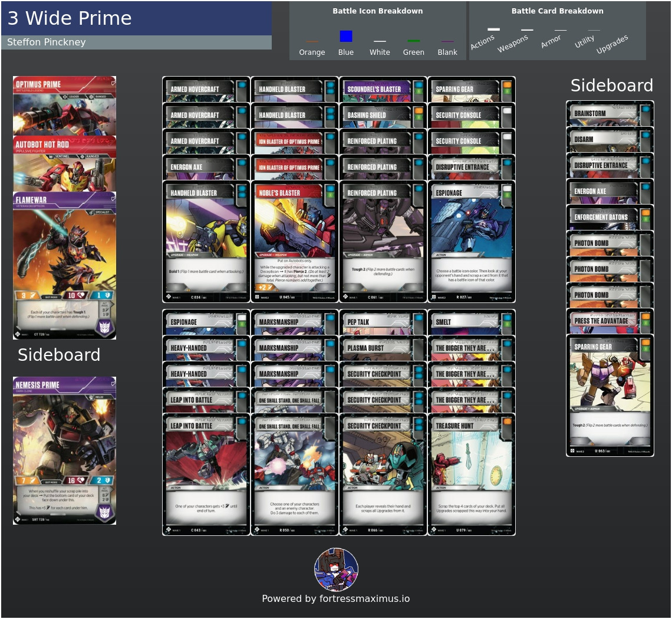Click the "Utility" label in the card breakdown
This screenshot has width=672, height=619.
click(x=584, y=42)
